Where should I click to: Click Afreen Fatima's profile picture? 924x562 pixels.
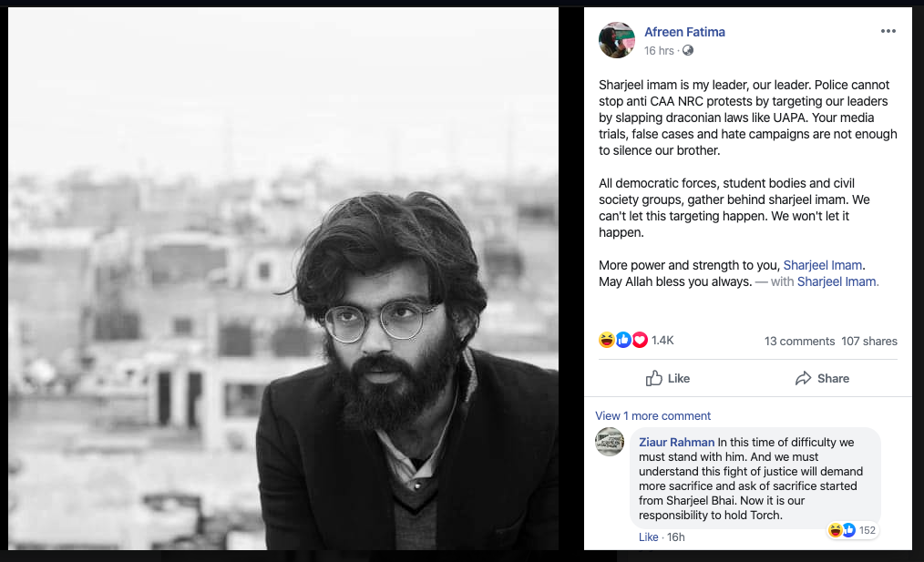pos(616,40)
